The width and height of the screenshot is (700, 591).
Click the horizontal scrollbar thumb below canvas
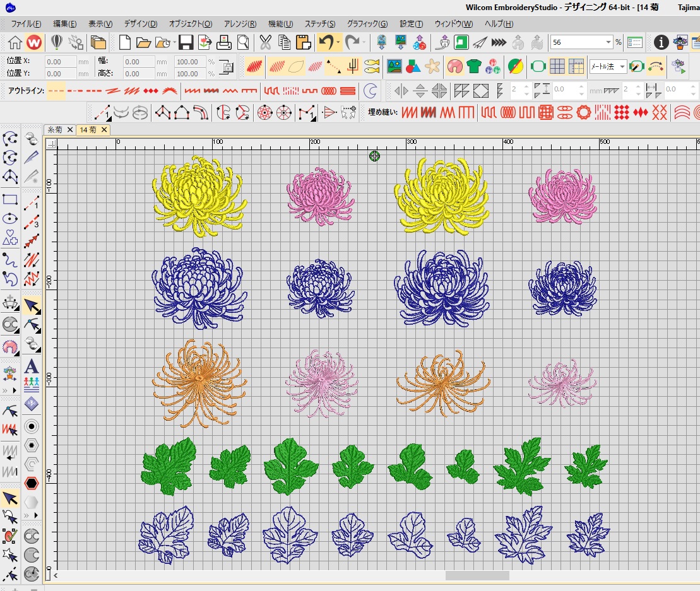(x=477, y=575)
